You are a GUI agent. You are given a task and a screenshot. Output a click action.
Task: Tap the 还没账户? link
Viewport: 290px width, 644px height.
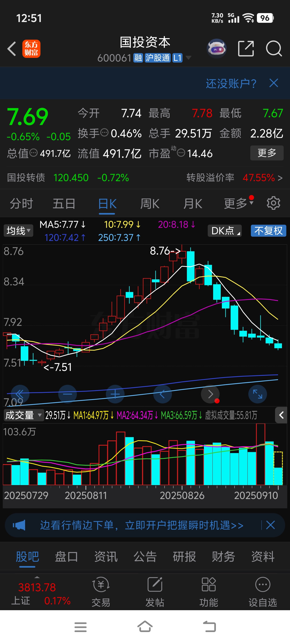pyautogui.click(x=231, y=83)
